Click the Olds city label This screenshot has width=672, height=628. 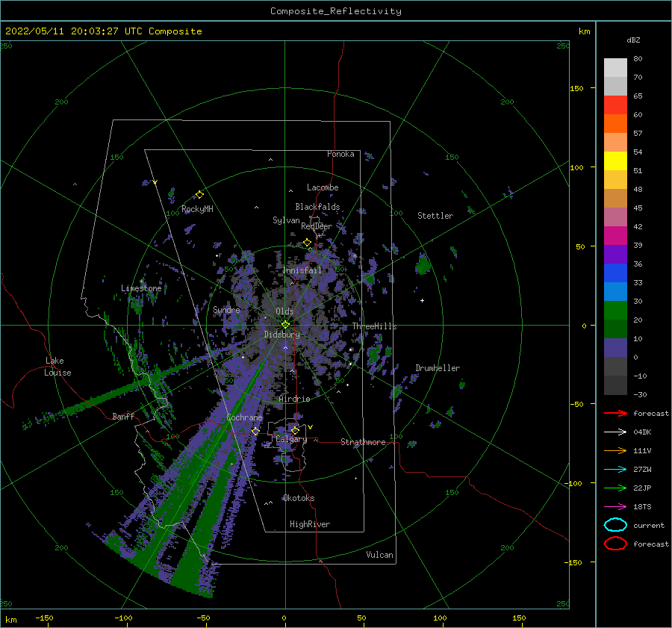coord(284,311)
